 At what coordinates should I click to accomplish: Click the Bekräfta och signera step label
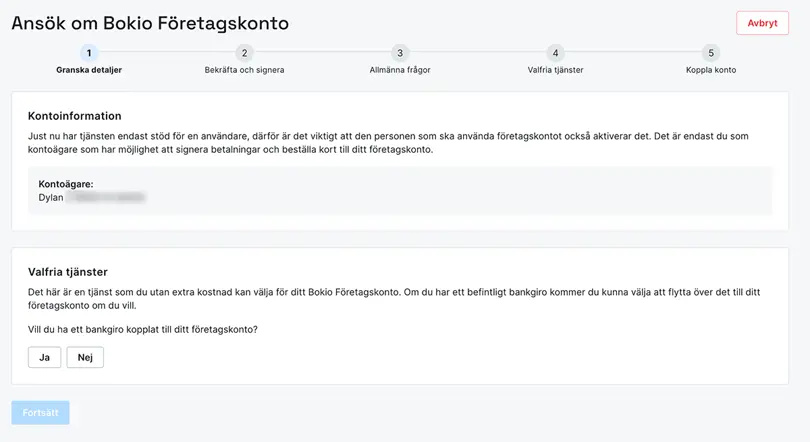(244, 70)
